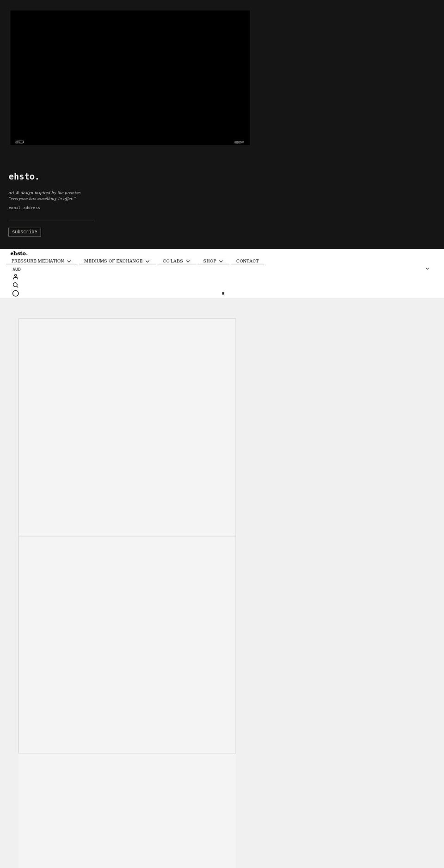This screenshot has height=868, width=444.
Task: Click the logo at video bottom-left
Action: (x=19, y=142)
